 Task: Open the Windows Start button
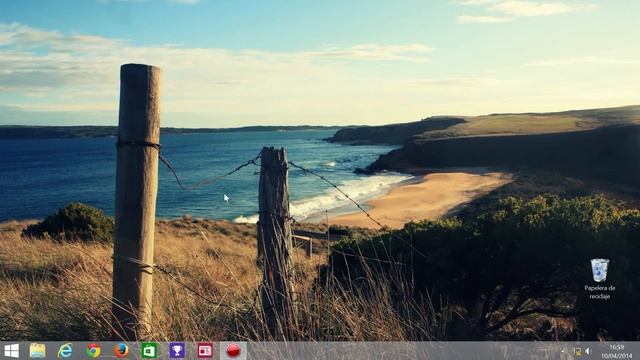pyautogui.click(x=11, y=351)
